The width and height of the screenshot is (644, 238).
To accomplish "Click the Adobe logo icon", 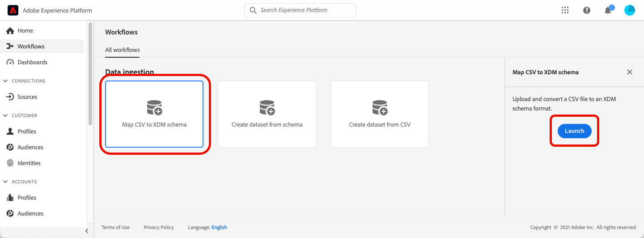I will pos(13,10).
